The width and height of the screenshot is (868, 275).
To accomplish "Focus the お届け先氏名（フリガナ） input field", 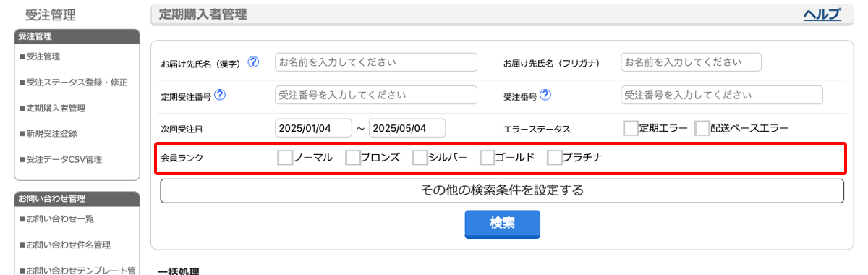I will tap(691, 62).
